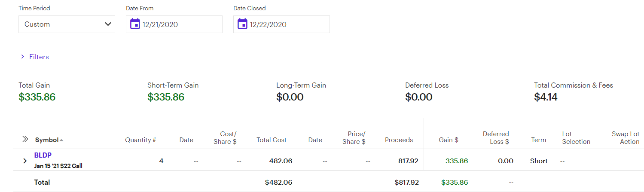Click the Symbol column sort arrow
The width and height of the screenshot is (644, 192).
[61, 140]
